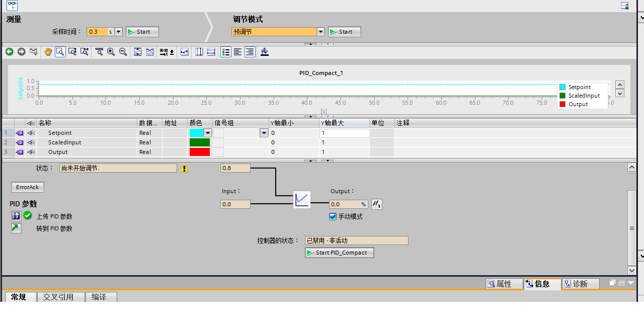The height and width of the screenshot is (326, 644).
Task: Toggle the Output row 信号组 checkbox
Action: pos(218,152)
